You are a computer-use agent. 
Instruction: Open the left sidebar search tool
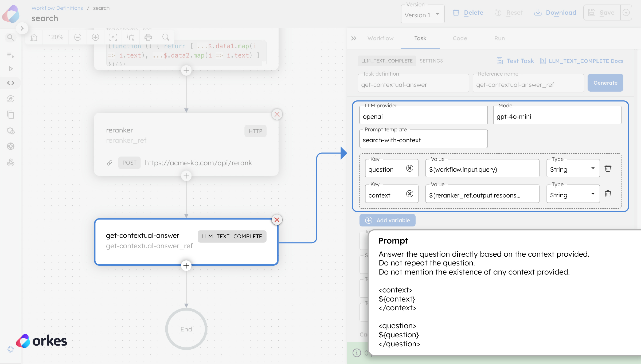(x=10, y=37)
